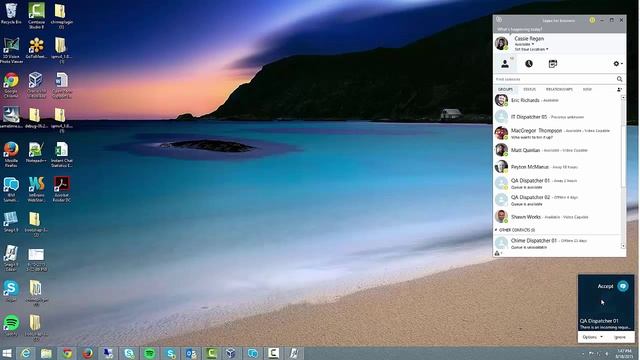This screenshot has height=360, width=640.
Task: Select the 3D Vision Photo Viewer desktop icon
Action: pos(11,50)
